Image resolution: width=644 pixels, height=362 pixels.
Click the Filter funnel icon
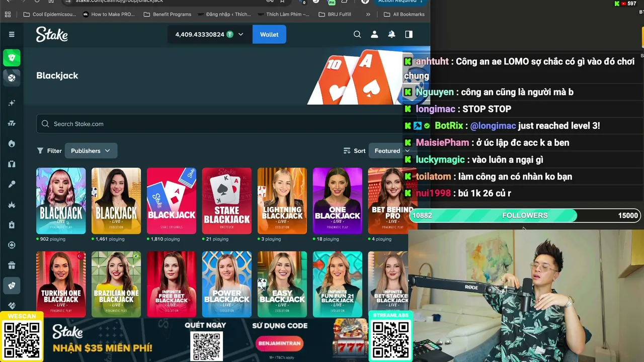[40, 151]
